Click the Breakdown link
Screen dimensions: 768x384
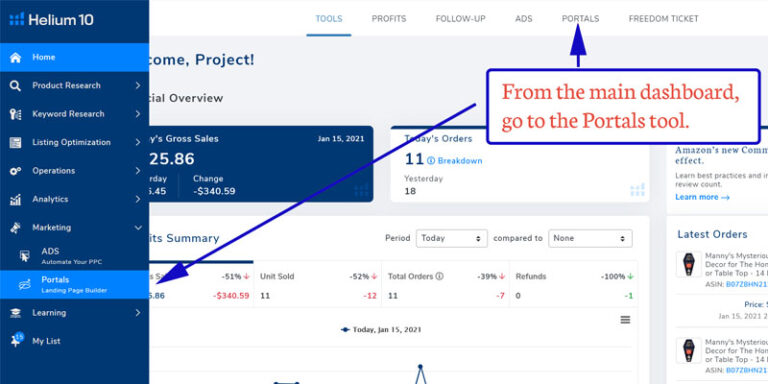pos(460,161)
